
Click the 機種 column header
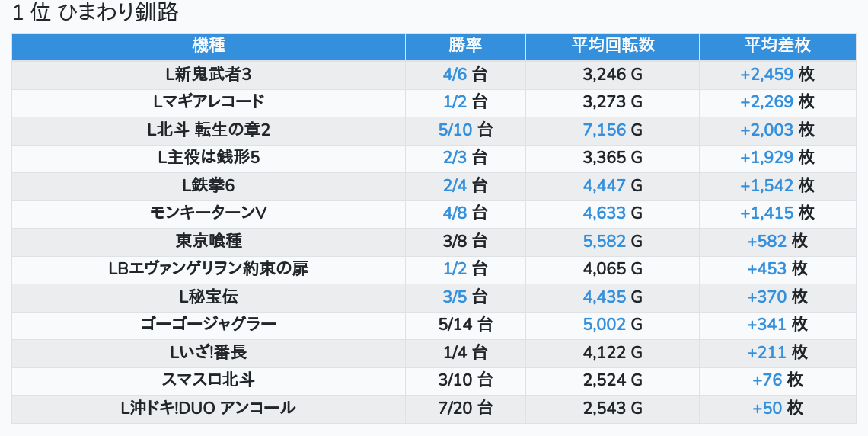click(209, 46)
